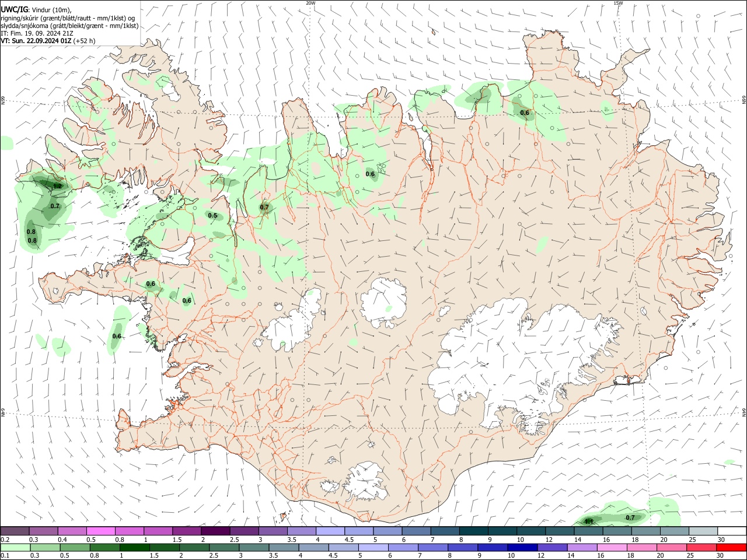Click the violet 12–14 swatch in bottom legend row
Viewport: 747px width, 560px height.
[552, 547]
